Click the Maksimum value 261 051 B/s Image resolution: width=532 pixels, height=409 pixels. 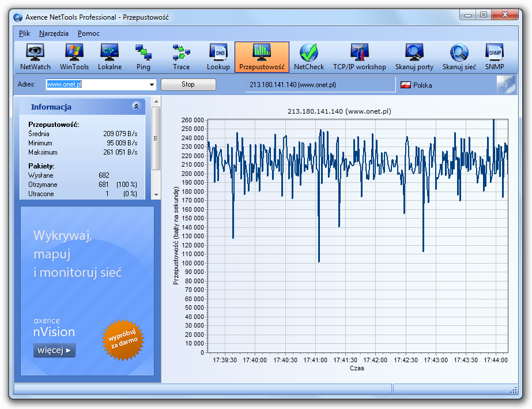tap(120, 152)
